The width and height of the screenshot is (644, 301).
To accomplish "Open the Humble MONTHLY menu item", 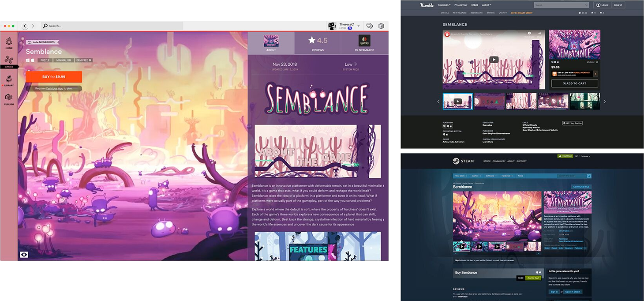I will tap(461, 5).
